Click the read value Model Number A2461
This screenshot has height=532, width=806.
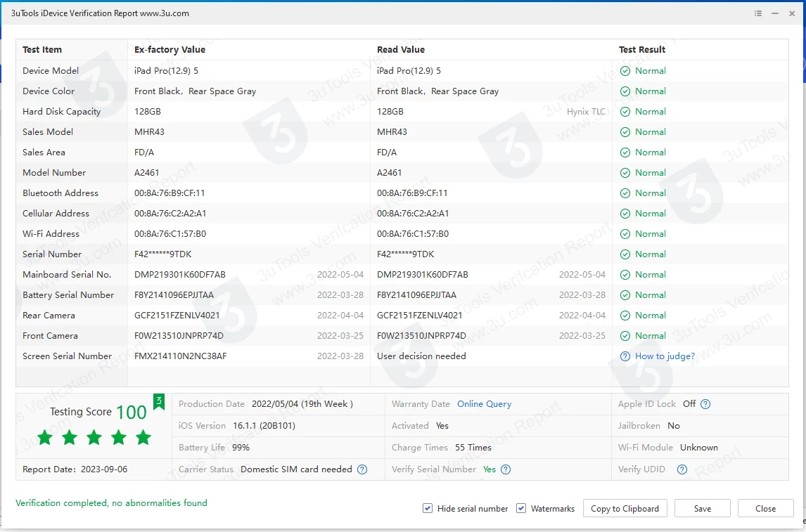point(389,173)
